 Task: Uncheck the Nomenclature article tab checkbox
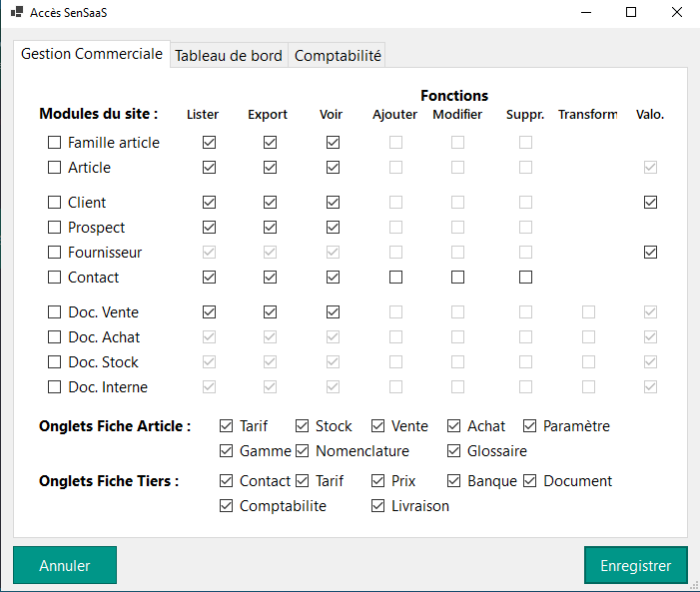coord(303,451)
